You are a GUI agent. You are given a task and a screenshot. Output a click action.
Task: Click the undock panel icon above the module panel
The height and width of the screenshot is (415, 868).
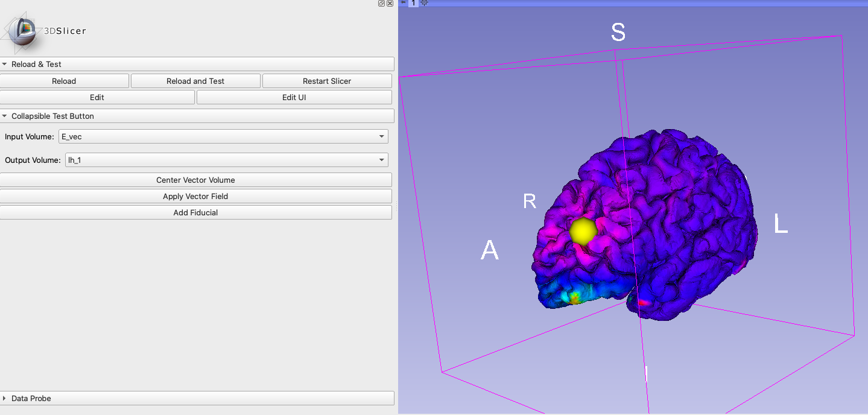coord(381,3)
